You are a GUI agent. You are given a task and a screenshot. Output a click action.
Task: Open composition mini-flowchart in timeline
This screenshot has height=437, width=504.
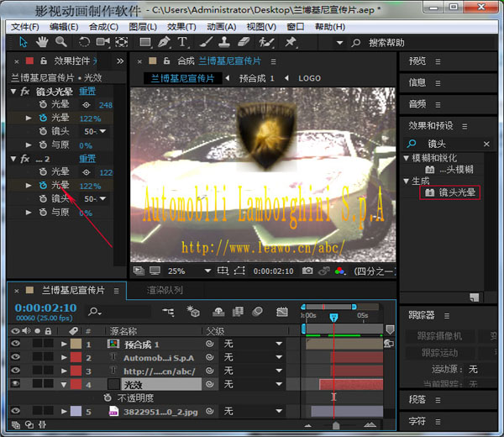pyautogui.click(x=168, y=312)
